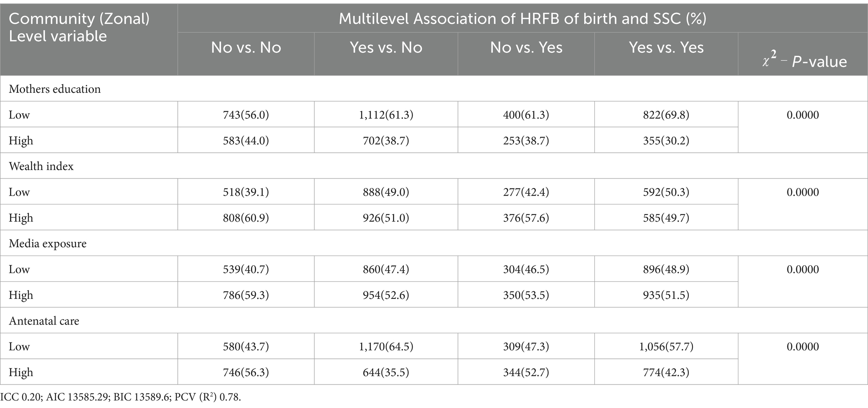The width and height of the screenshot is (868, 408).
Task: Select the 'Low' label under Wealth index
Action: [19, 192]
